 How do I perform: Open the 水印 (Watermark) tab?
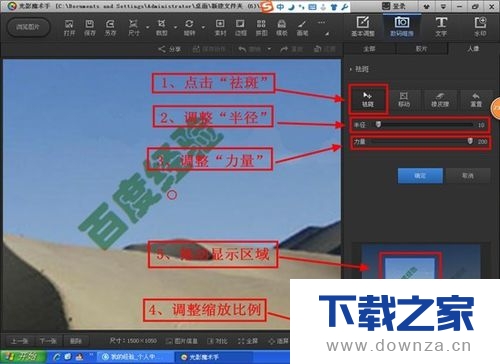[480, 27]
